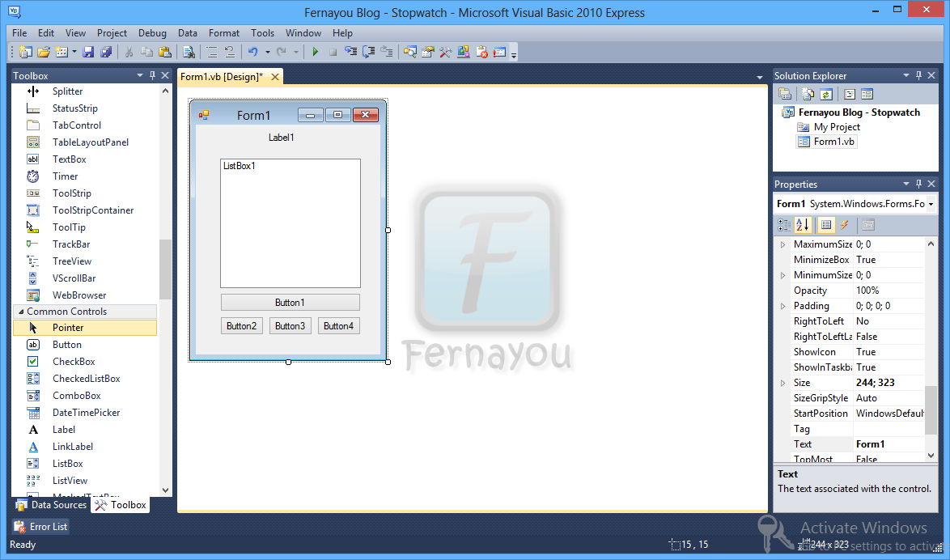The height and width of the screenshot is (560, 950).
Task: Refresh the Solution Explorer tree
Action: pyautogui.click(x=825, y=95)
